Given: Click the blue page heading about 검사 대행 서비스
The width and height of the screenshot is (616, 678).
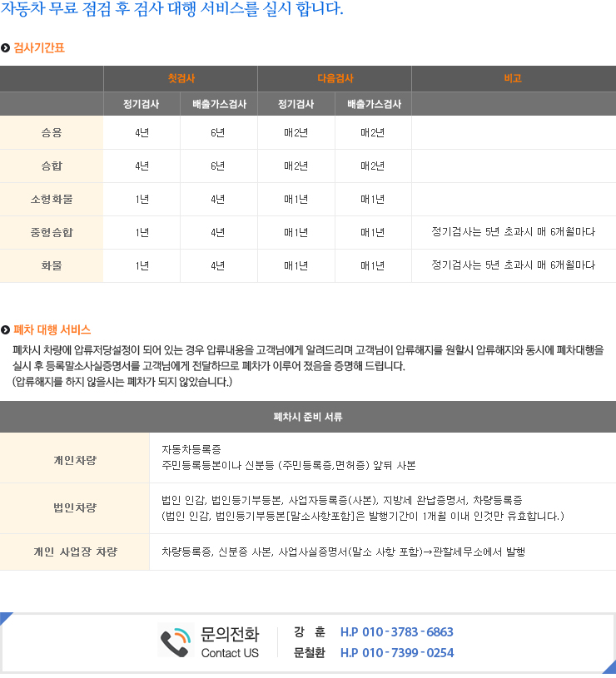Looking at the screenshot, I should point(172,10).
